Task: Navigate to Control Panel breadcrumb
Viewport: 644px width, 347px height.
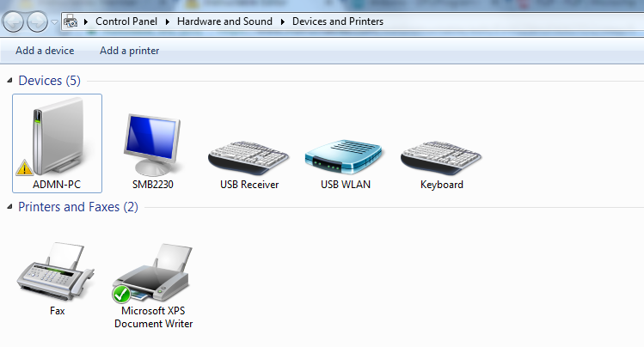Action: point(127,21)
